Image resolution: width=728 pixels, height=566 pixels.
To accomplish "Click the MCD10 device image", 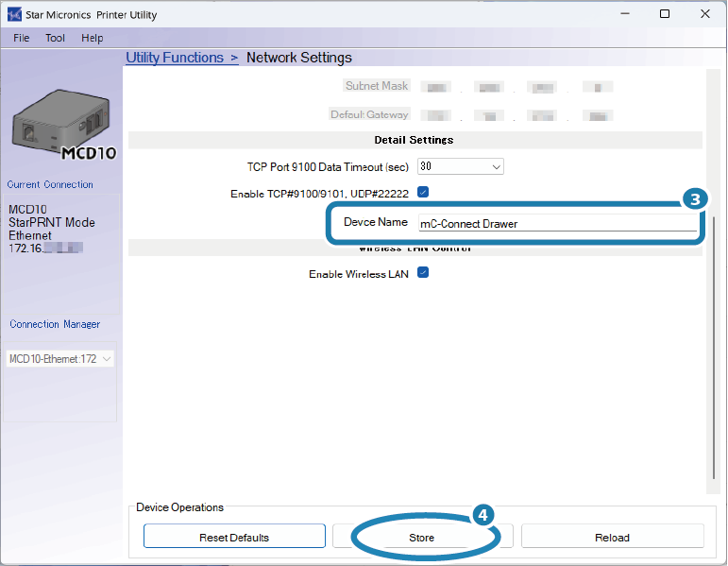I will pos(59,125).
